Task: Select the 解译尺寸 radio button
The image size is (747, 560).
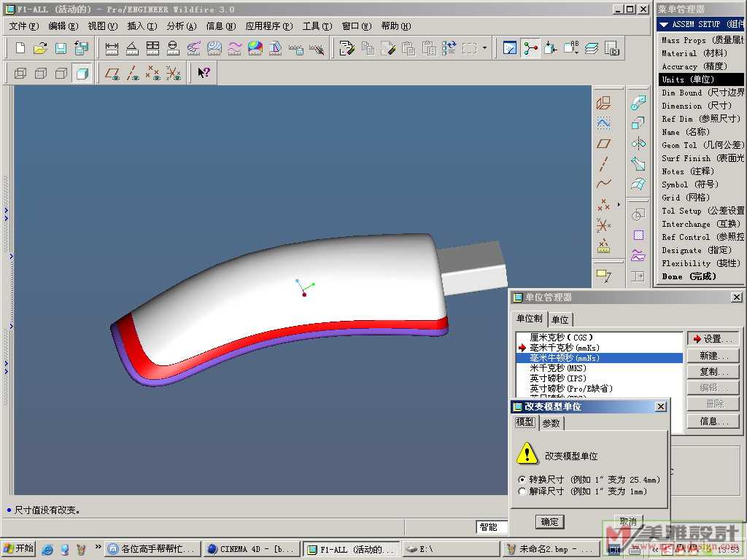Action: 522,491
